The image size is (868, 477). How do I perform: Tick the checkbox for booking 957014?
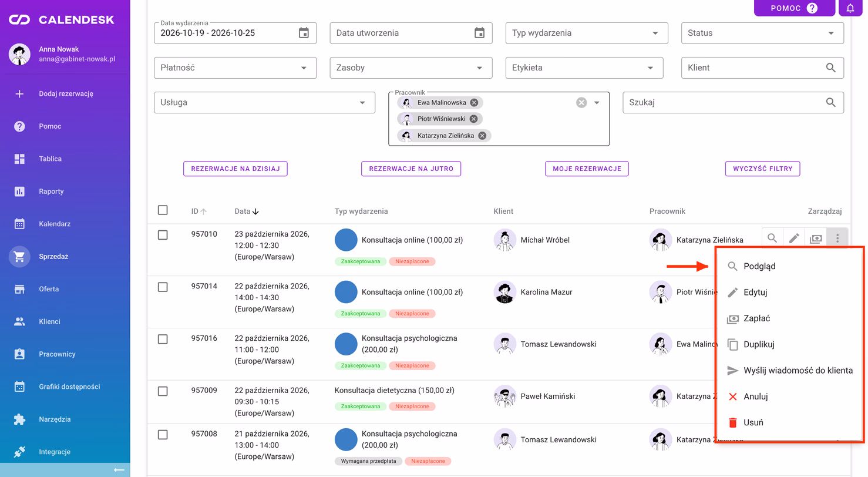[163, 287]
